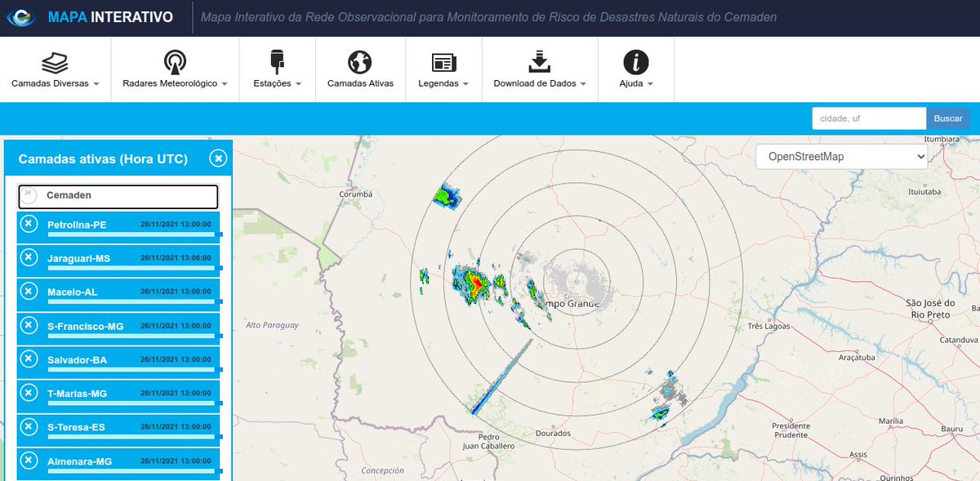Adjust Jaraguari-MS opacity slider

pos(135,268)
